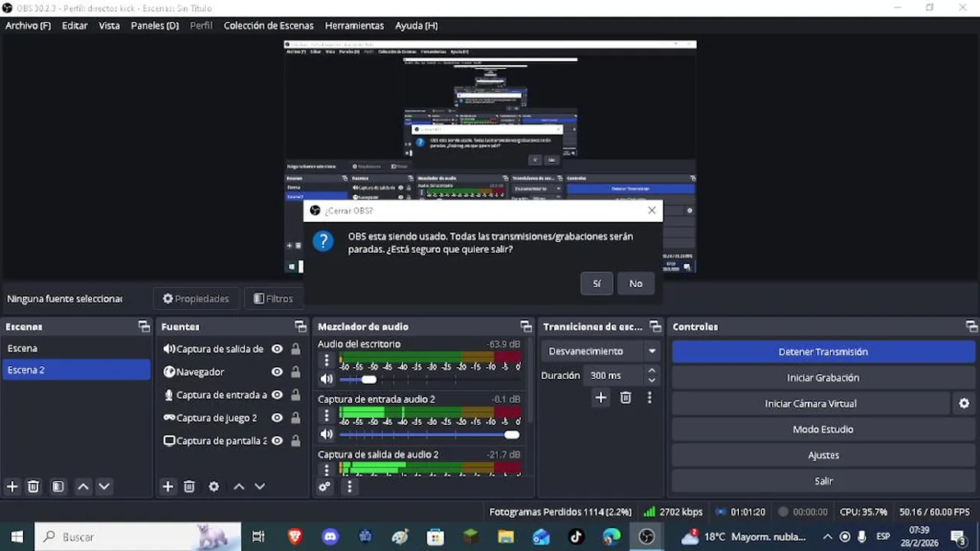Image resolution: width=980 pixels, height=551 pixels.
Task: Edit the 300 ms duration field
Action: [612, 376]
